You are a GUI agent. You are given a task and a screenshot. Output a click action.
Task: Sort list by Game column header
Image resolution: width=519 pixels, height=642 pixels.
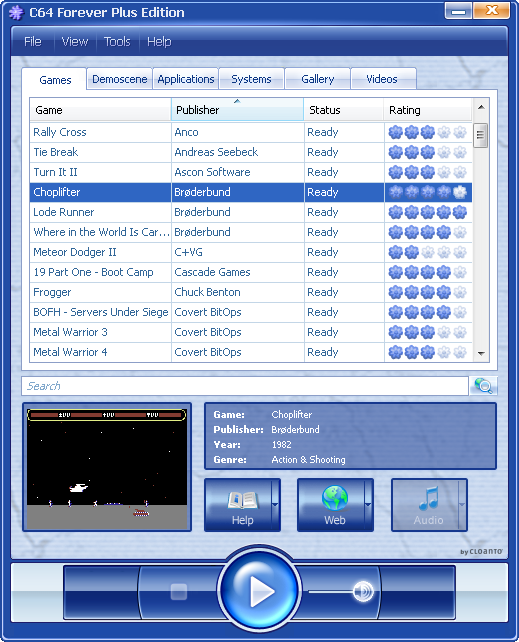pos(100,110)
